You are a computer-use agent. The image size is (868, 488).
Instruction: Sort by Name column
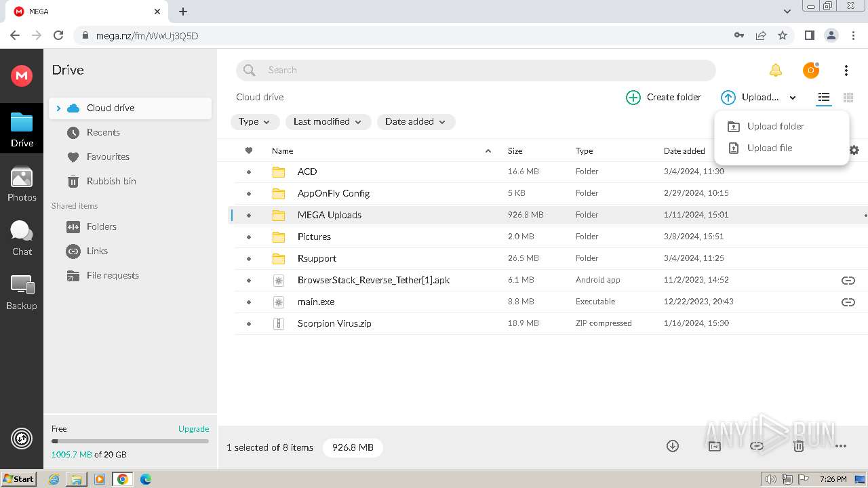[x=283, y=150]
